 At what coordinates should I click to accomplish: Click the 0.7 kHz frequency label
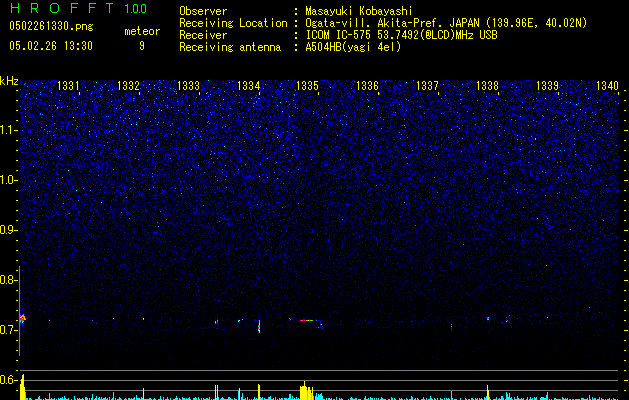point(8,330)
